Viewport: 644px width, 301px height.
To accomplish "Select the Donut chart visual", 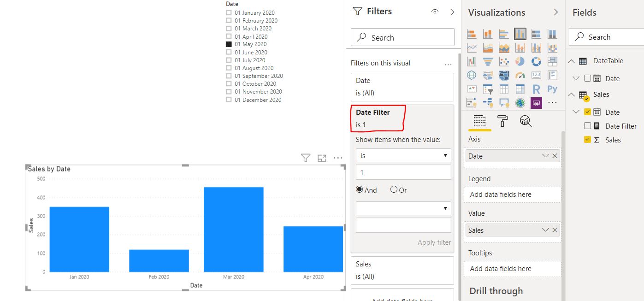I will [x=536, y=61].
